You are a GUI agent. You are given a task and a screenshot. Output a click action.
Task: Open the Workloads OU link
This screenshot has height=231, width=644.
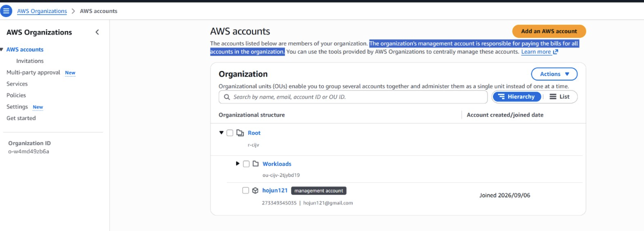pos(277,164)
